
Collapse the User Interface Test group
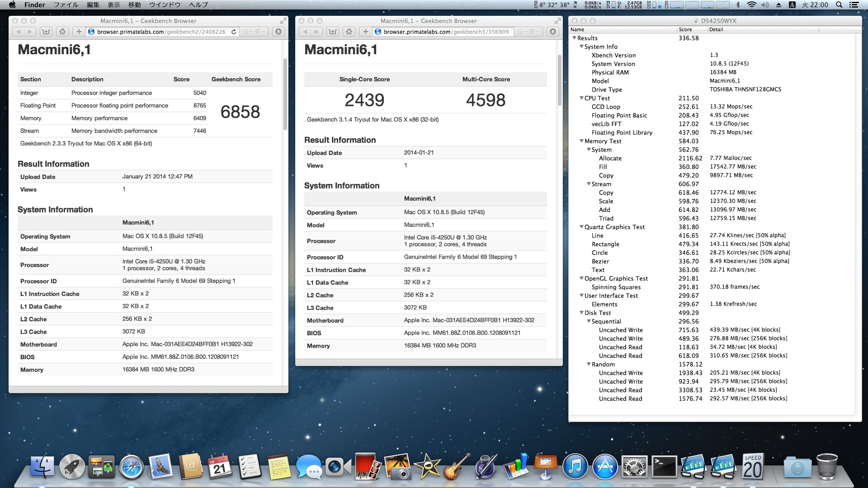coord(581,296)
